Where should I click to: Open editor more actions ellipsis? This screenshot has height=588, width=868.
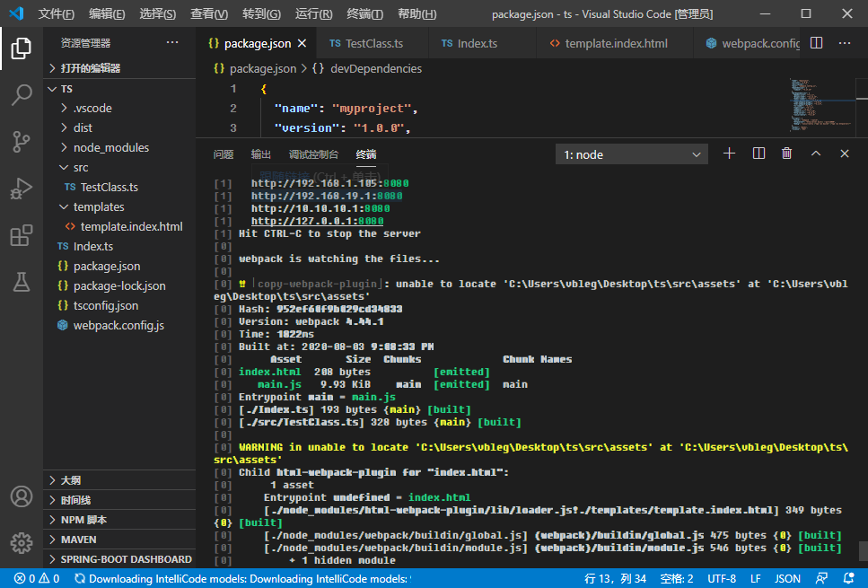pyautogui.click(x=844, y=43)
